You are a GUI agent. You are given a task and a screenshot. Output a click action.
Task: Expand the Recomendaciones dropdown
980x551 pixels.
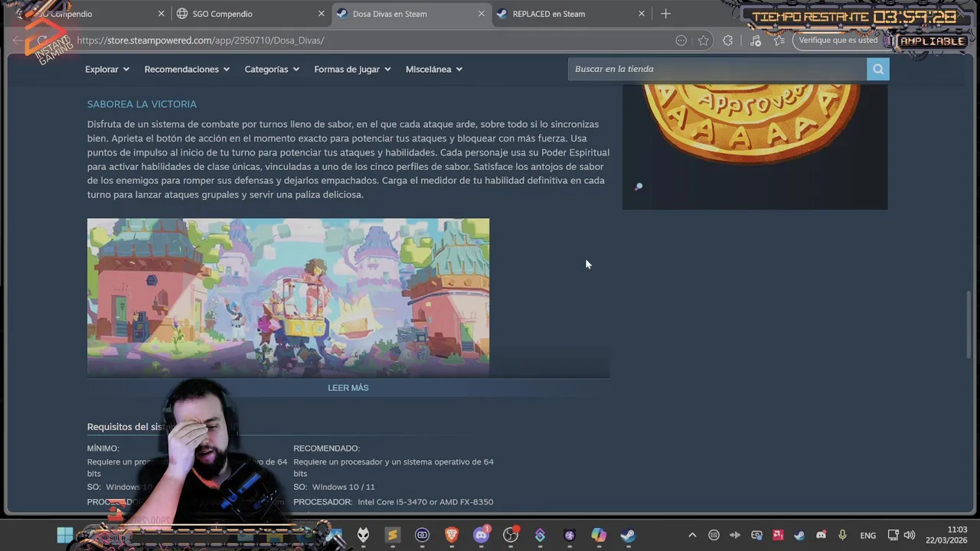click(x=187, y=69)
